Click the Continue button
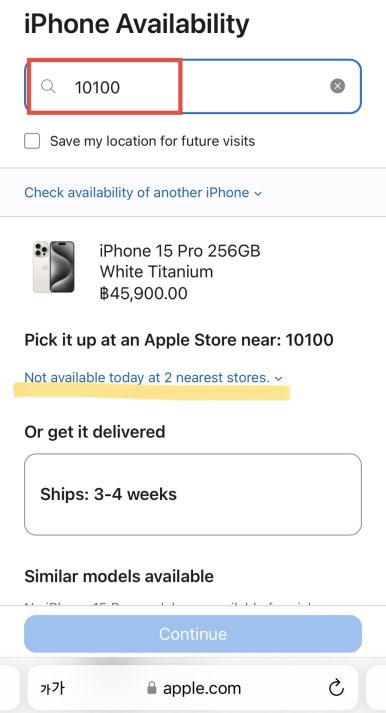 tap(193, 634)
